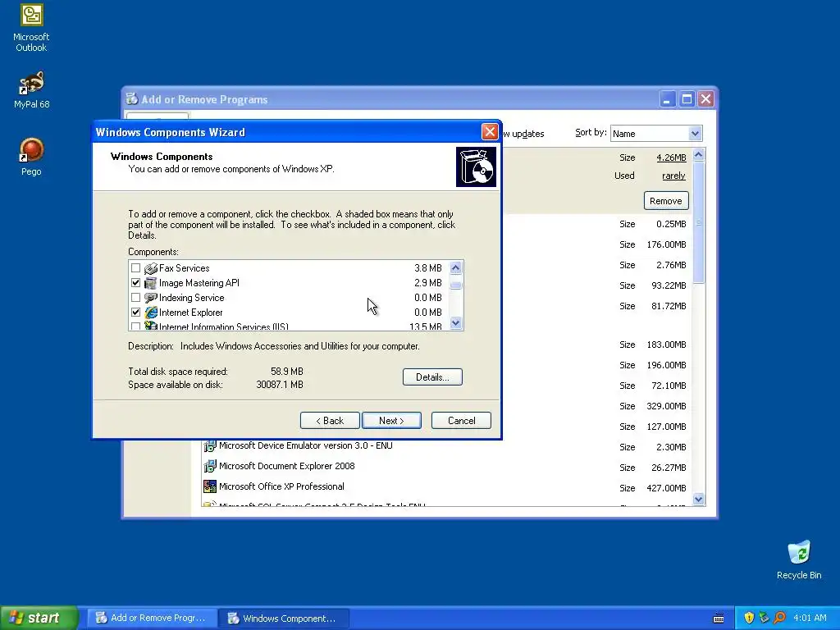
Task: Open the Microsoft Outlook desktop icon
Action: coord(31,29)
